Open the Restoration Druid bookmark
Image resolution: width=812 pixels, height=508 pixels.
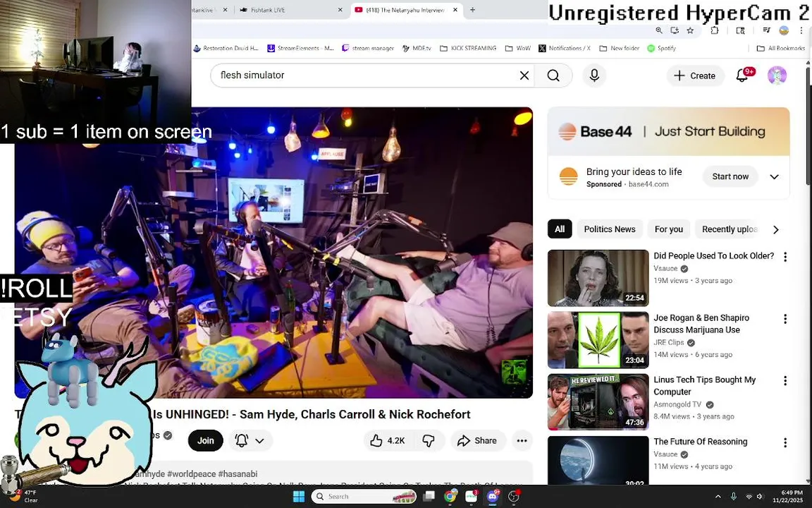click(x=226, y=48)
